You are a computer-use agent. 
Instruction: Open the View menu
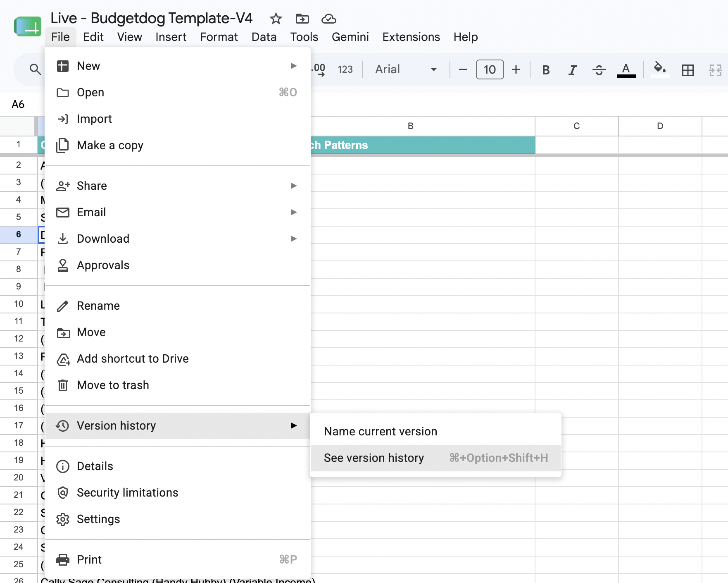click(x=130, y=37)
